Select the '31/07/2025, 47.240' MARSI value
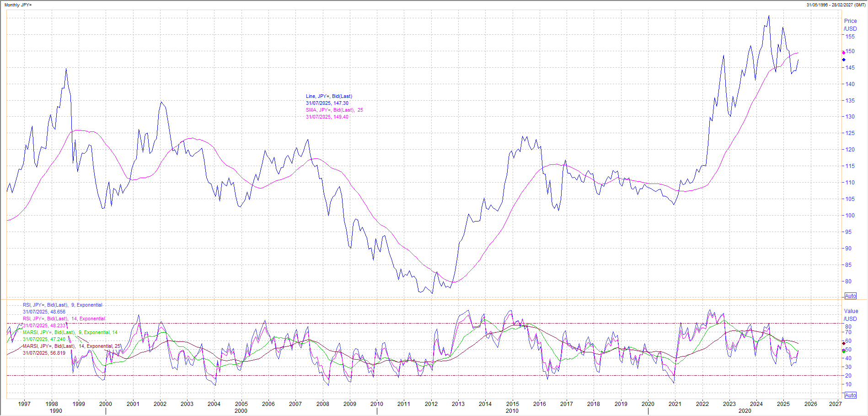This screenshot has height=416, width=868. pyautogui.click(x=44, y=340)
